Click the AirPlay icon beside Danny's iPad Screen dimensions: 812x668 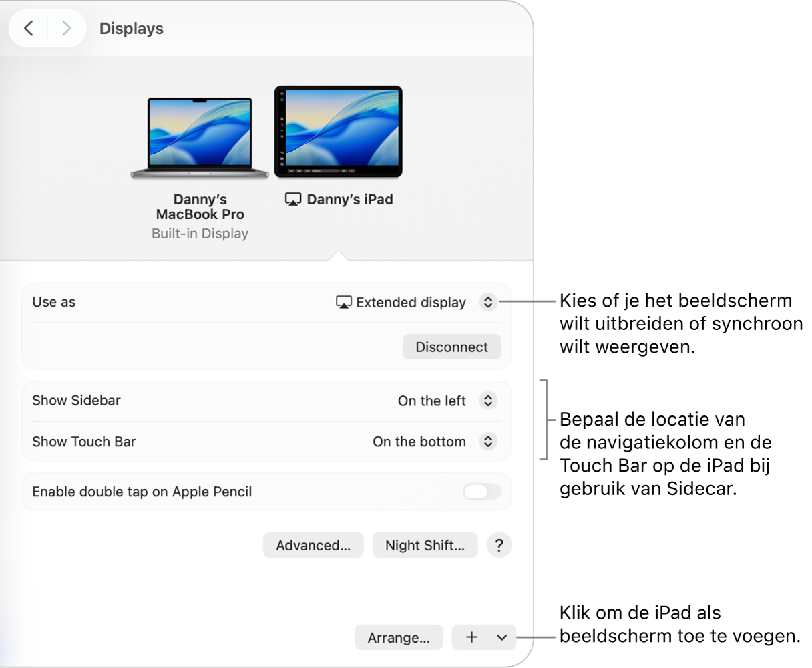click(293, 200)
